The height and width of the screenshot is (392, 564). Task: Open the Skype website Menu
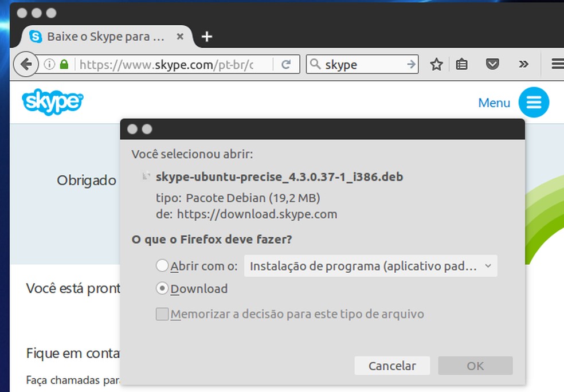494,103
